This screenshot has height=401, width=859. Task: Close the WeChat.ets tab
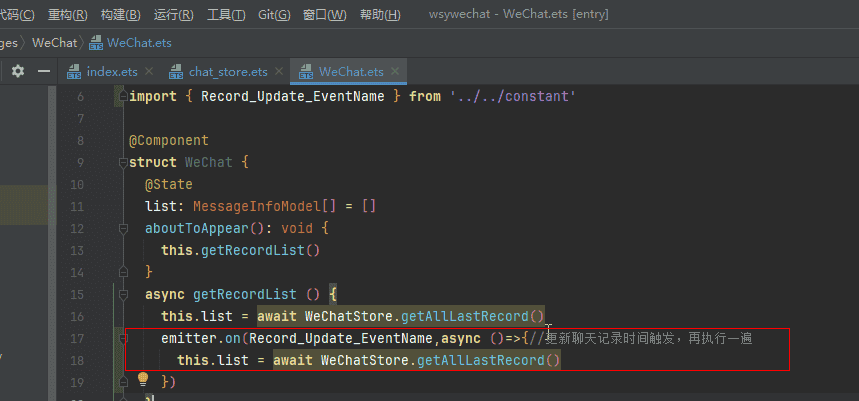pos(396,72)
